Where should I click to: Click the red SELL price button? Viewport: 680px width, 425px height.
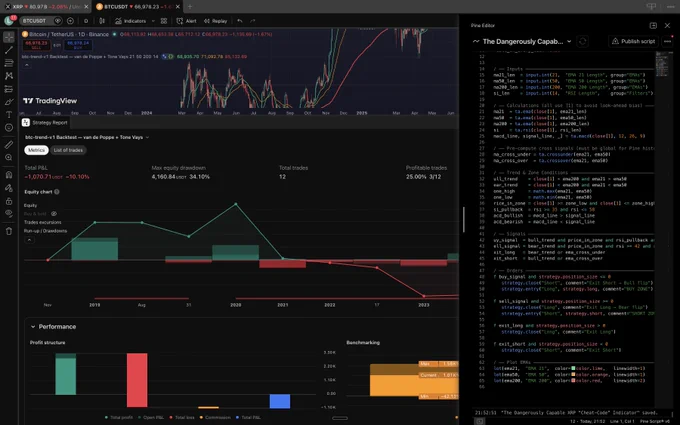36,45
